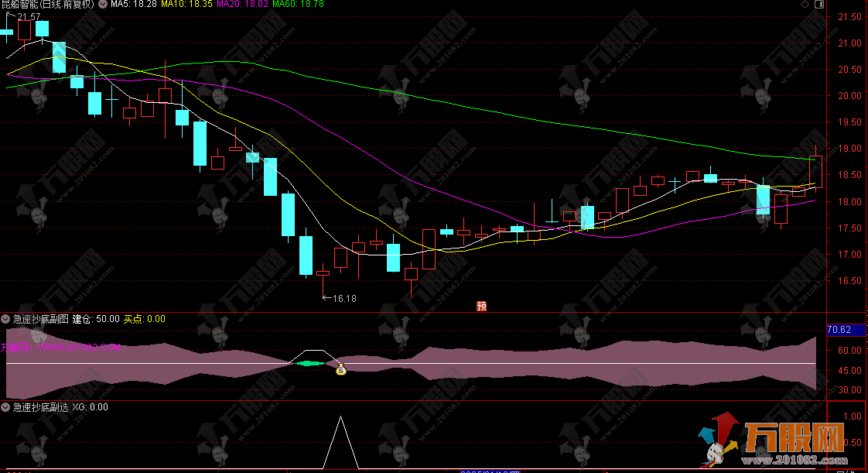Click the magenta MA20: 18.02 label

pos(242,5)
